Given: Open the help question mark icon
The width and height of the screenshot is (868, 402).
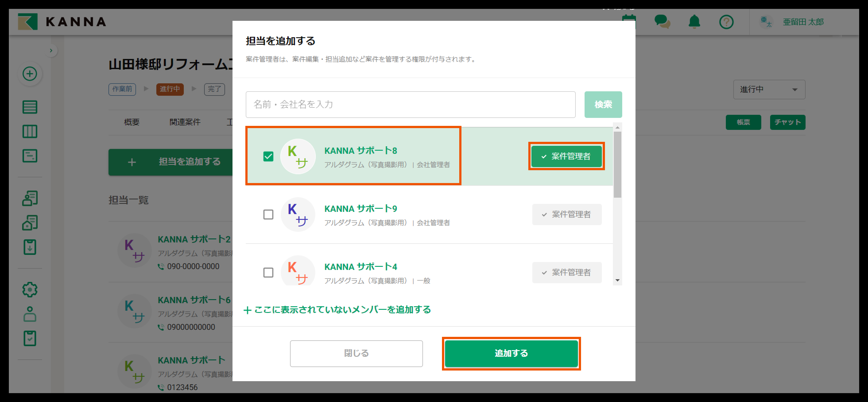Looking at the screenshot, I should click(726, 22).
